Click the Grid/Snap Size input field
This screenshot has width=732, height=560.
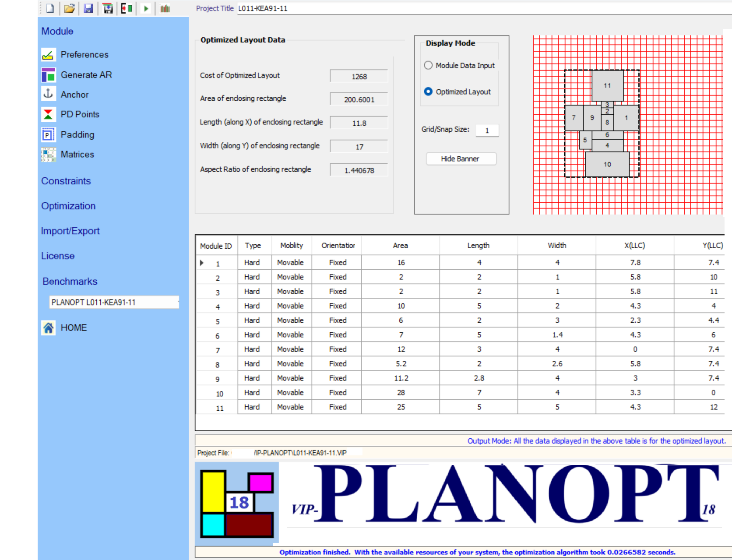(487, 130)
